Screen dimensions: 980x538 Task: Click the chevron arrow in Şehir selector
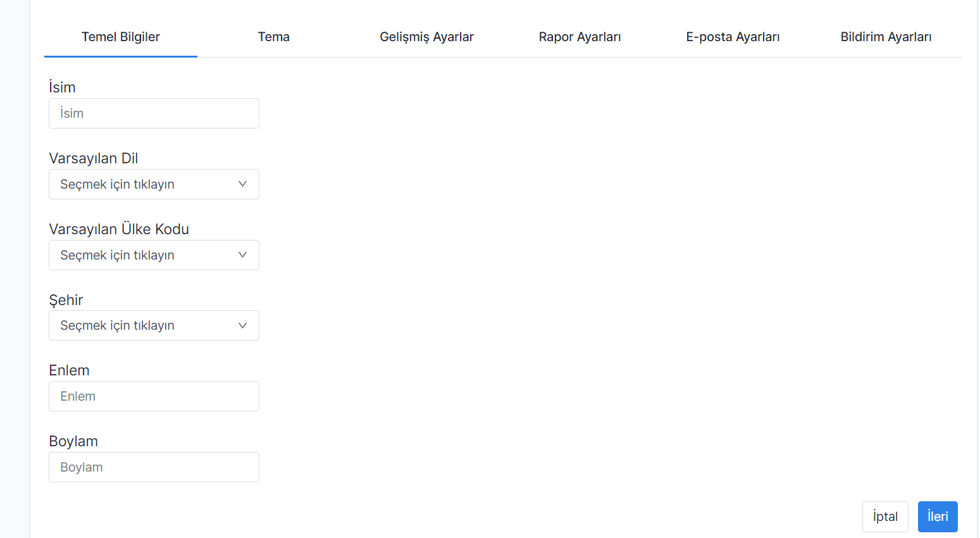point(242,325)
